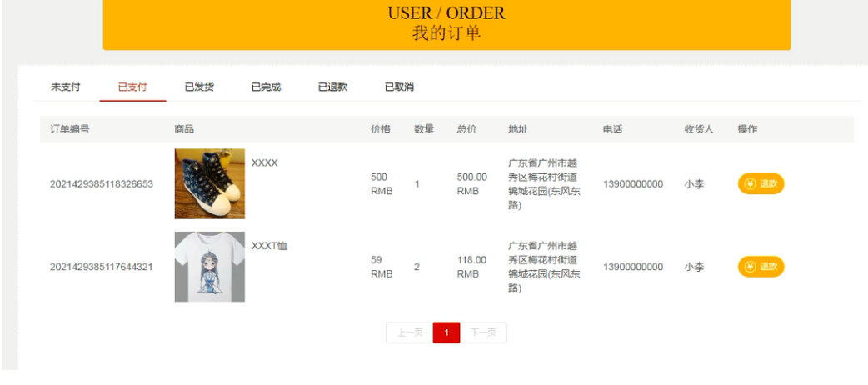Select order number 2021429385118326653

click(x=102, y=184)
